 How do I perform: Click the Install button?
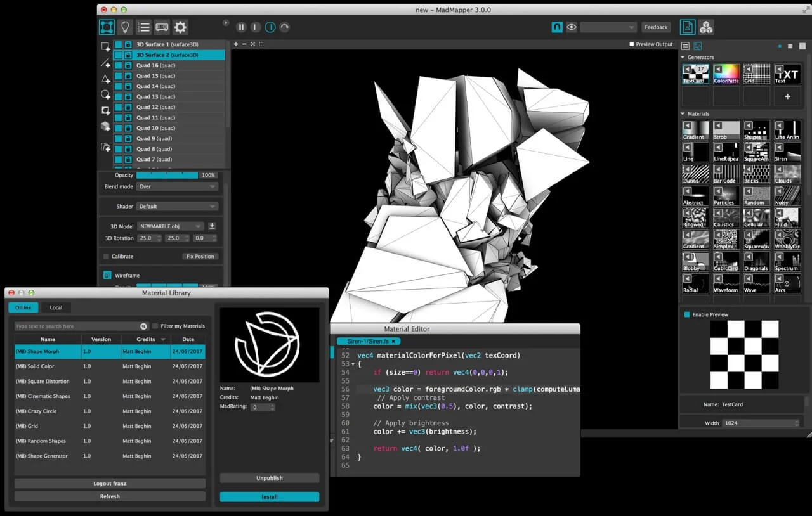pyautogui.click(x=269, y=496)
